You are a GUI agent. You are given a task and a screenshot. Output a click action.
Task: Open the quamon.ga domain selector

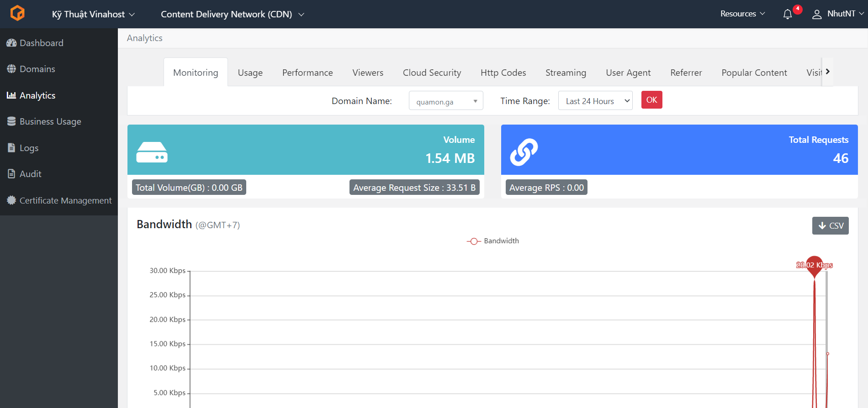446,101
